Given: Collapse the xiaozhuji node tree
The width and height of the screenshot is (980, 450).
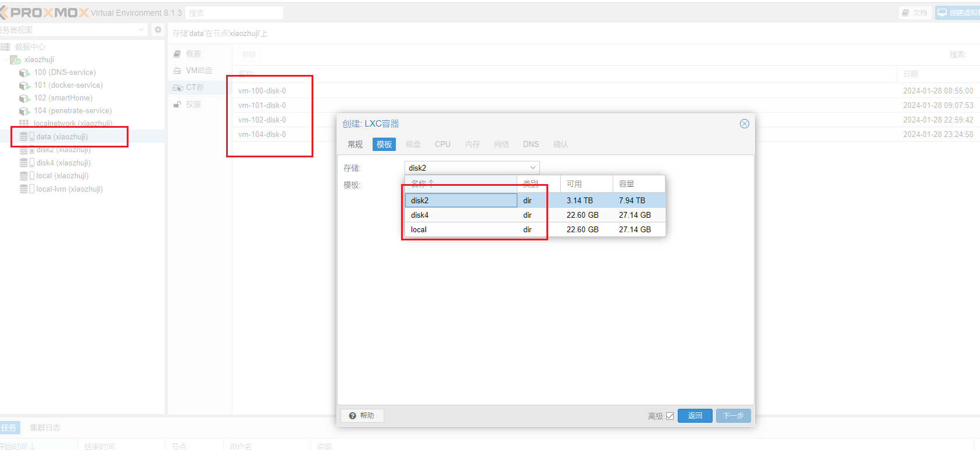Looking at the screenshot, I should [6, 60].
